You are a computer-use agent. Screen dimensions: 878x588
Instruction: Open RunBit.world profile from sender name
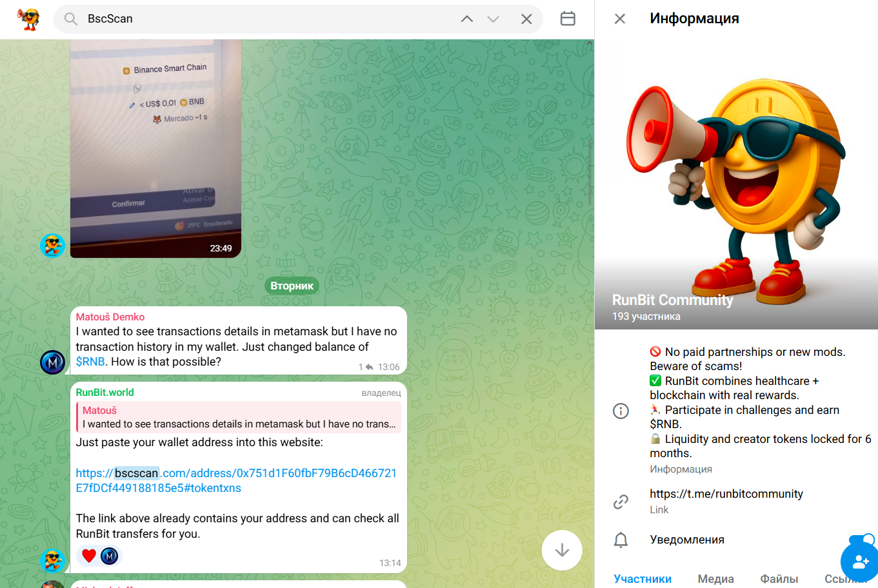[105, 392]
